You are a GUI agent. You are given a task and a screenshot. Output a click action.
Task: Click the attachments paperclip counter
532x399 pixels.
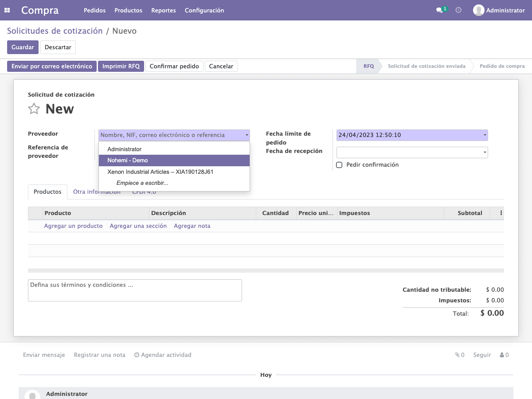(460, 355)
